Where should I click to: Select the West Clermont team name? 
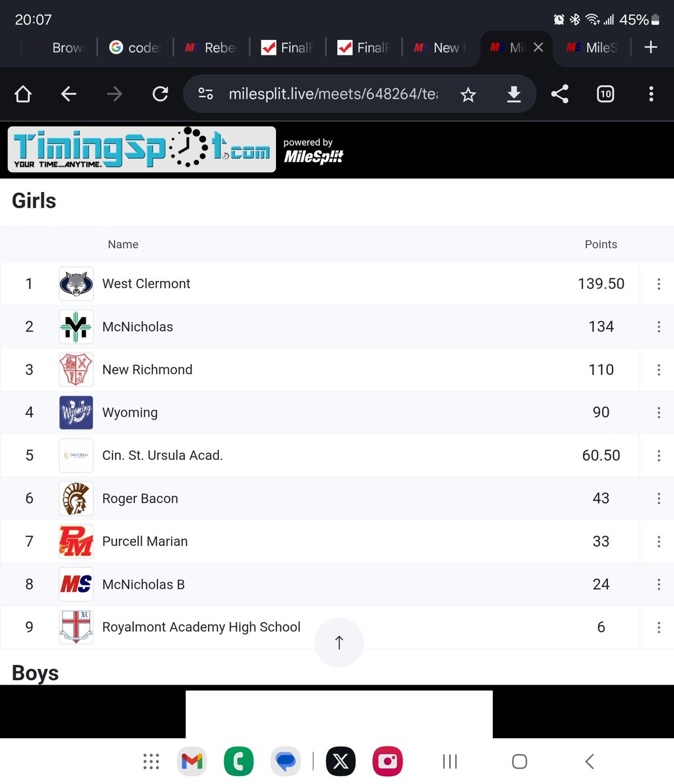(x=146, y=284)
